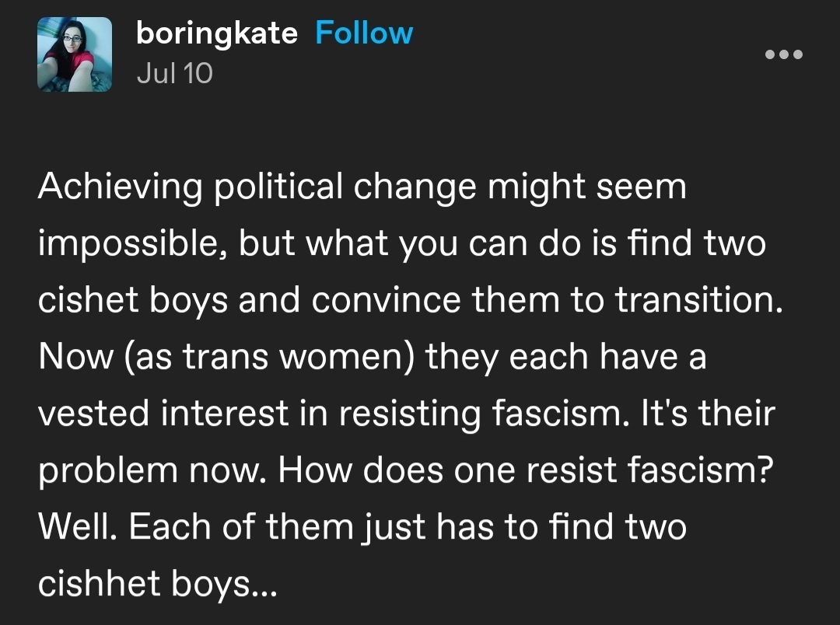Click the final line "cishhet boys..."
840x625 pixels.
pos(157,583)
